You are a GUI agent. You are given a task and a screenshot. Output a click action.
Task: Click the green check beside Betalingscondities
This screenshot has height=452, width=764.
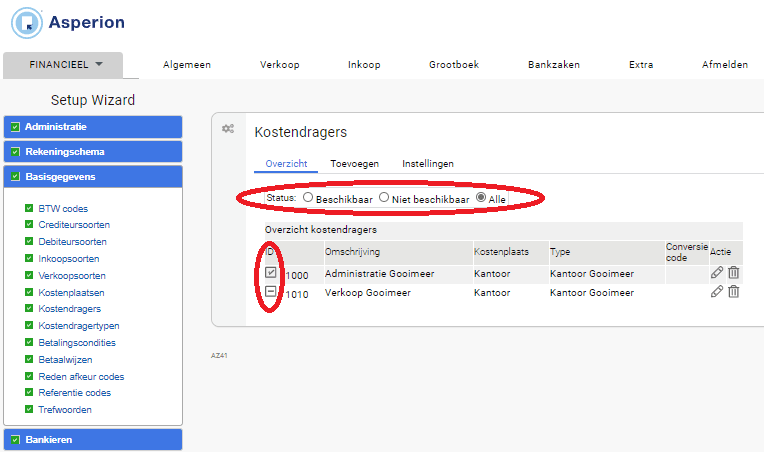point(29,342)
